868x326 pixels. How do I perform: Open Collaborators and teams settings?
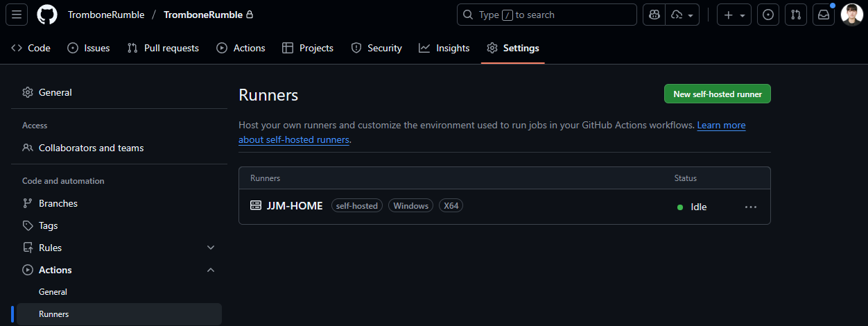point(119,148)
